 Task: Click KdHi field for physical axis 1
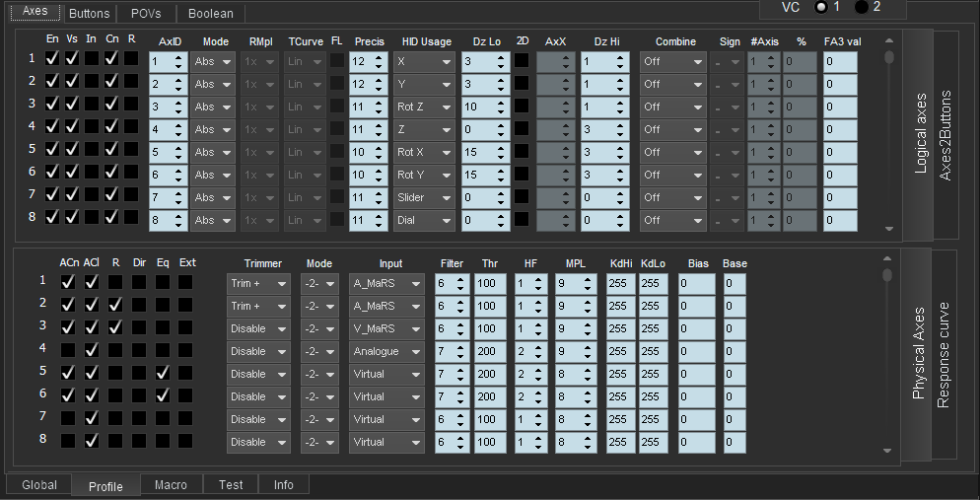click(620, 284)
